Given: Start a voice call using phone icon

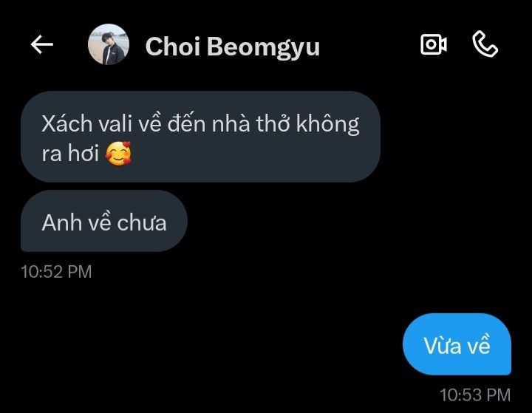Looking at the screenshot, I should pos(485,44).
